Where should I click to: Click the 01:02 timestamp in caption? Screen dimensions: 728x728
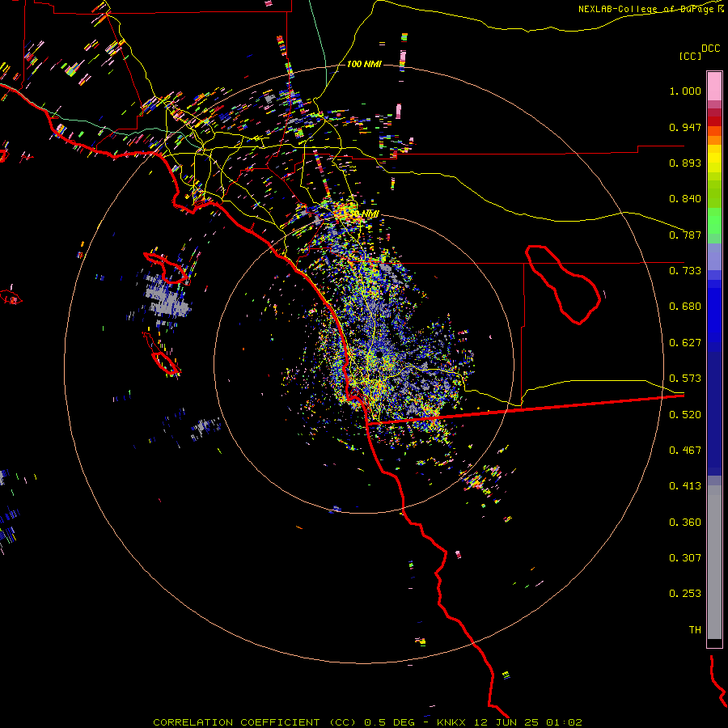click(564, 722)
